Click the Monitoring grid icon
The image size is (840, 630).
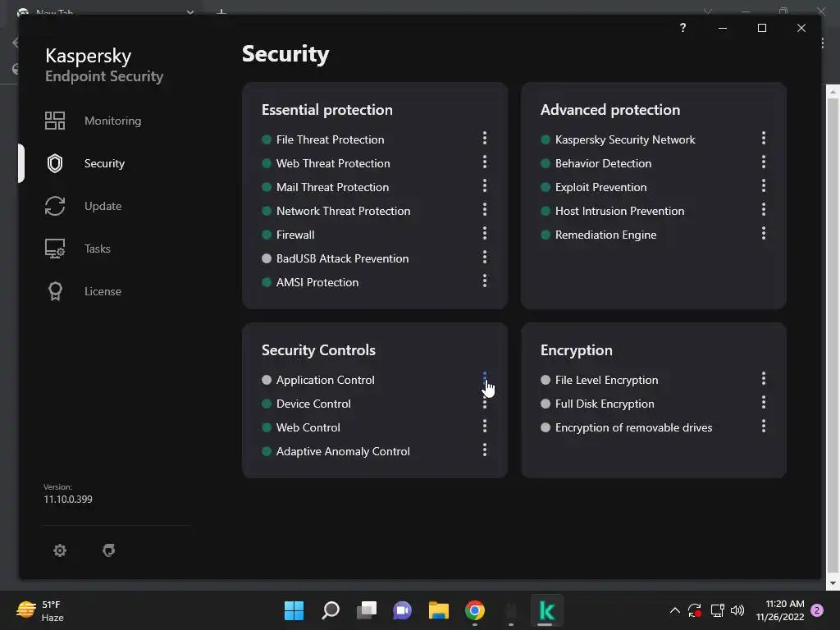(55, 121)
